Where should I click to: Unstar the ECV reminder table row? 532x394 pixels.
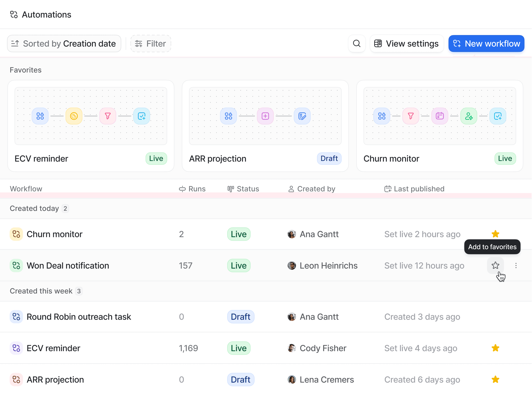[495, 348]
